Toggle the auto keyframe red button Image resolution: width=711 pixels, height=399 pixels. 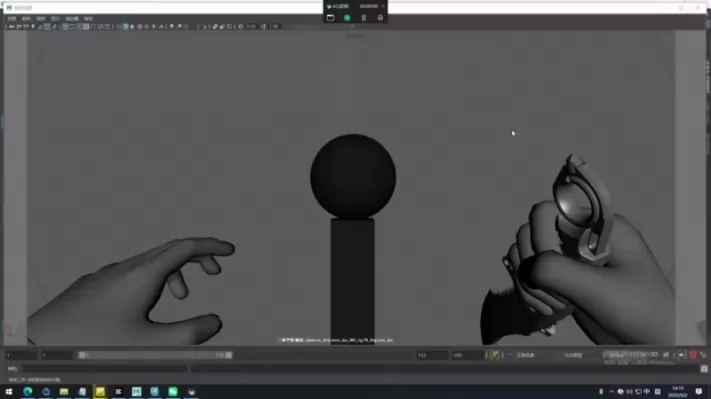692,355
